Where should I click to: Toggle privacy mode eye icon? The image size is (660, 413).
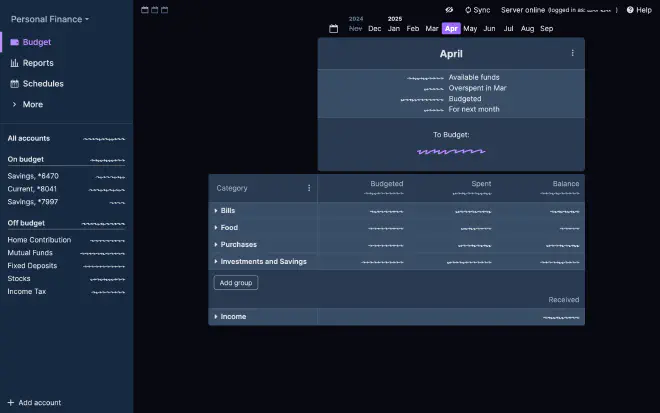point(449,10)
